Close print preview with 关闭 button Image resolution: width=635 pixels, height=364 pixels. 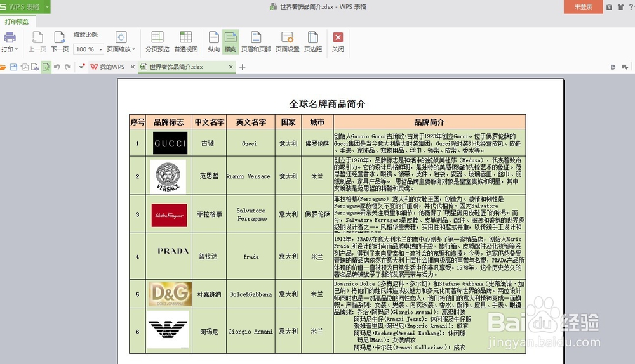coord(338,42)
